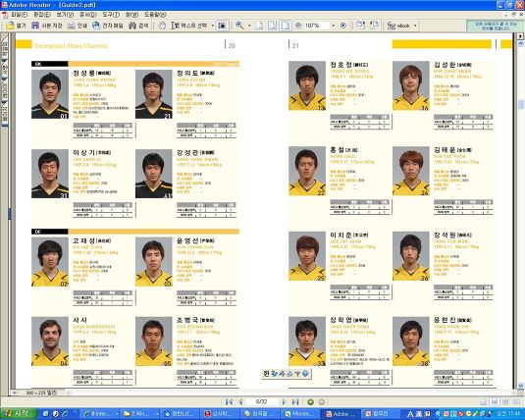Click the gray next view button

[x=322, y=402]
